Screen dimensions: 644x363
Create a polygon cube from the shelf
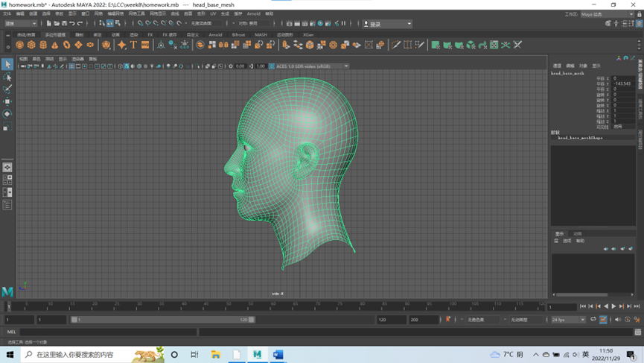tap(31, 45)
